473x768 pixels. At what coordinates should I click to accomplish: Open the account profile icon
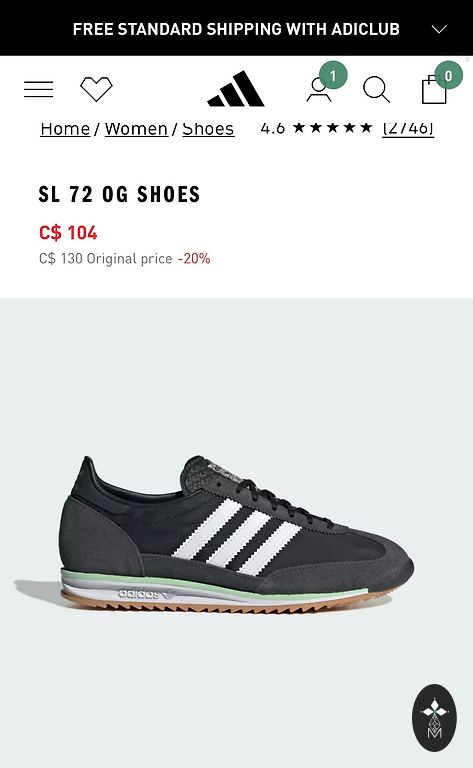click(319, 89)
